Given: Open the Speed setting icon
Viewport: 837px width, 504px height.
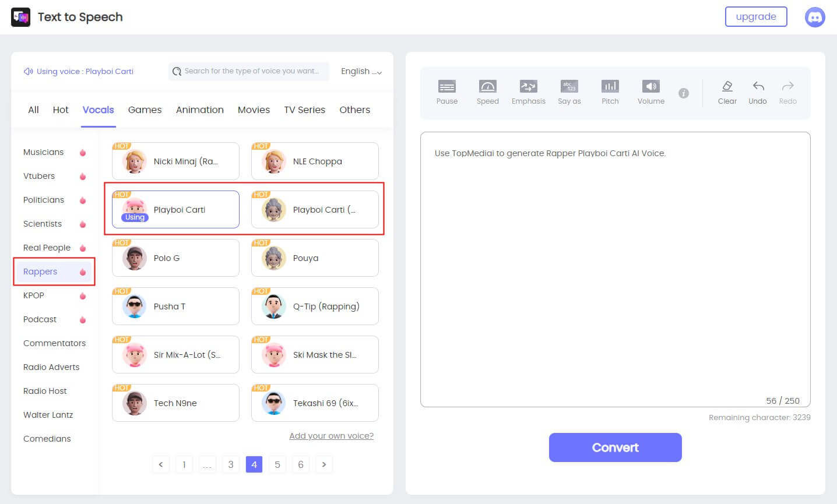Looking at the screenshot, I should click(x=487, y=86).
